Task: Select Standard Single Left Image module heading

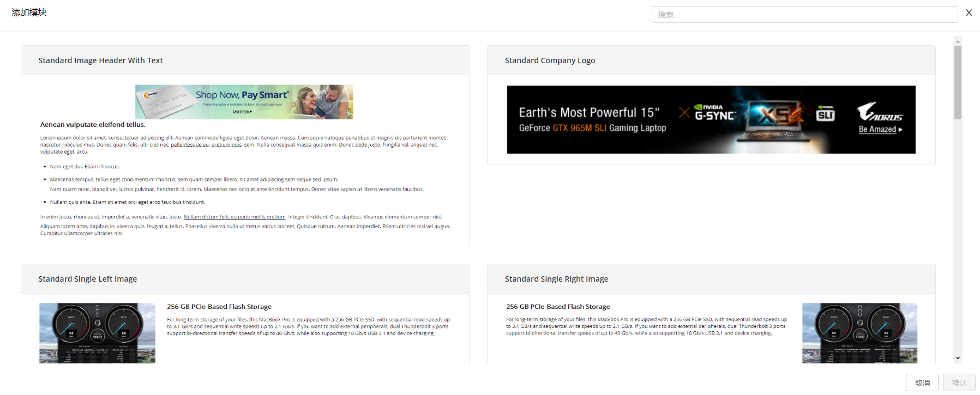Action: (87, 279)
